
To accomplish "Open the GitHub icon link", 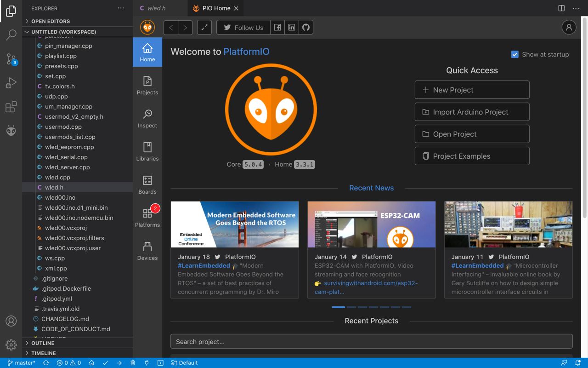I will coord(306,27).
